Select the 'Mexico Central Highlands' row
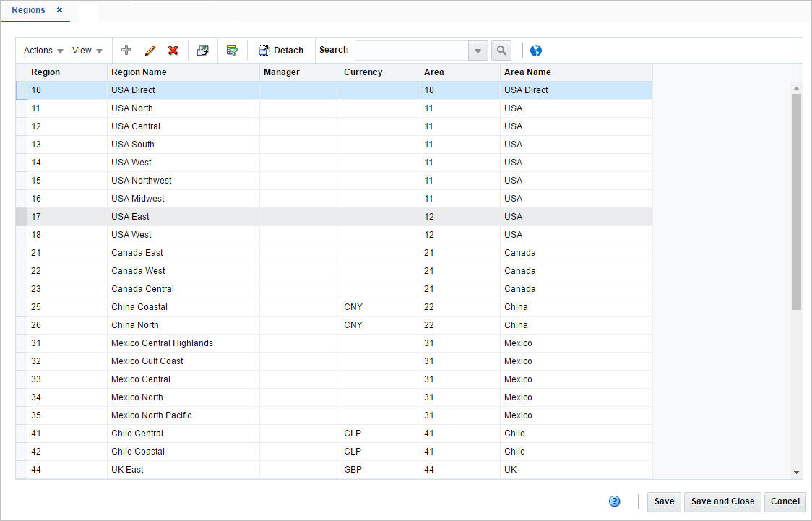The image size is (812, 521). pyautogui.click(x=334, y=343)
